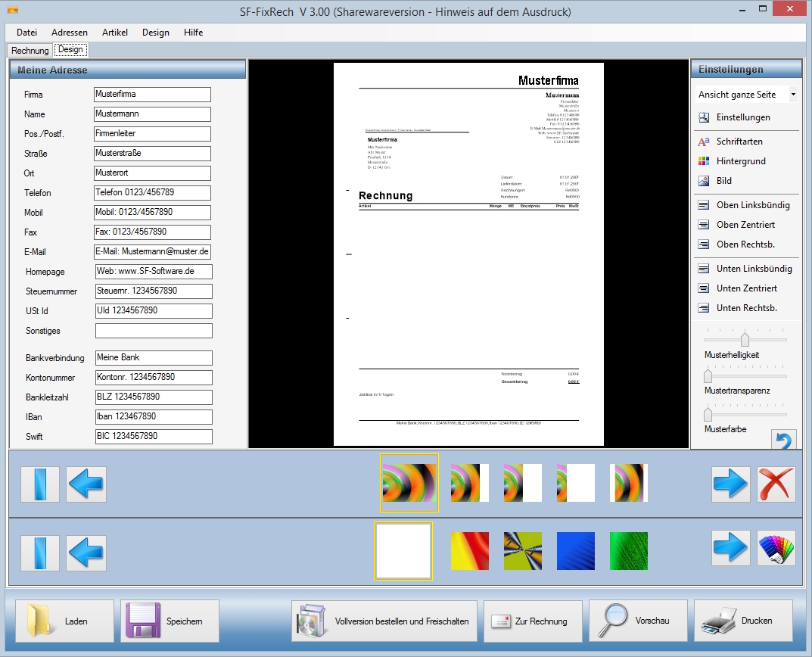Click the Name field containing Mustermann
The height and width of the screenshot is (657, 812).
[152, 114]
